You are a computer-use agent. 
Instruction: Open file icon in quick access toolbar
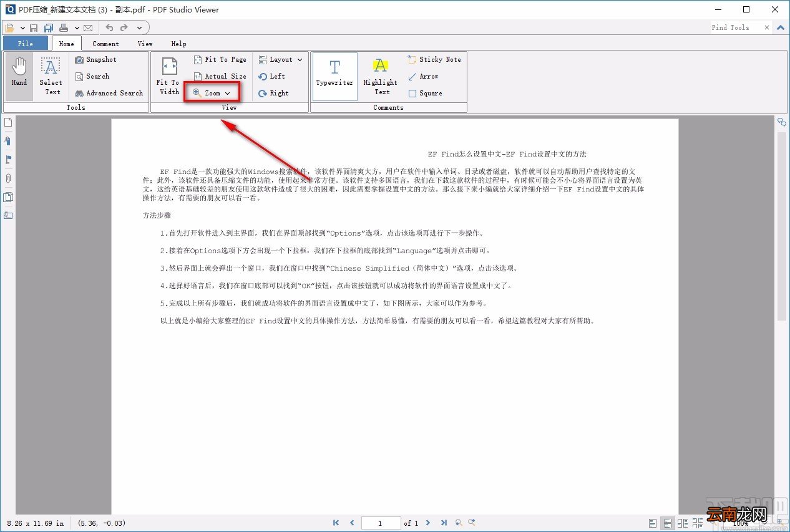click(x=10, y=27)
